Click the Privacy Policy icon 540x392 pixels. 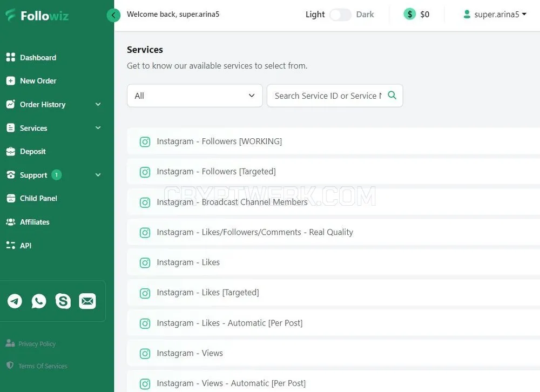[10, 343]
